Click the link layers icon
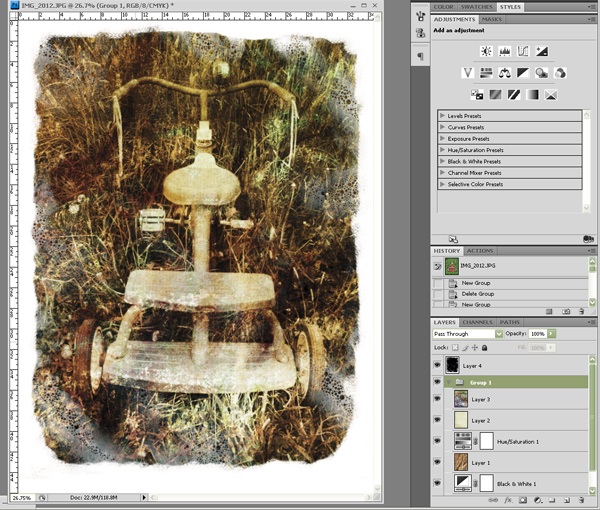This screenshot has width=600, height=510. click(x=494, y=500)
